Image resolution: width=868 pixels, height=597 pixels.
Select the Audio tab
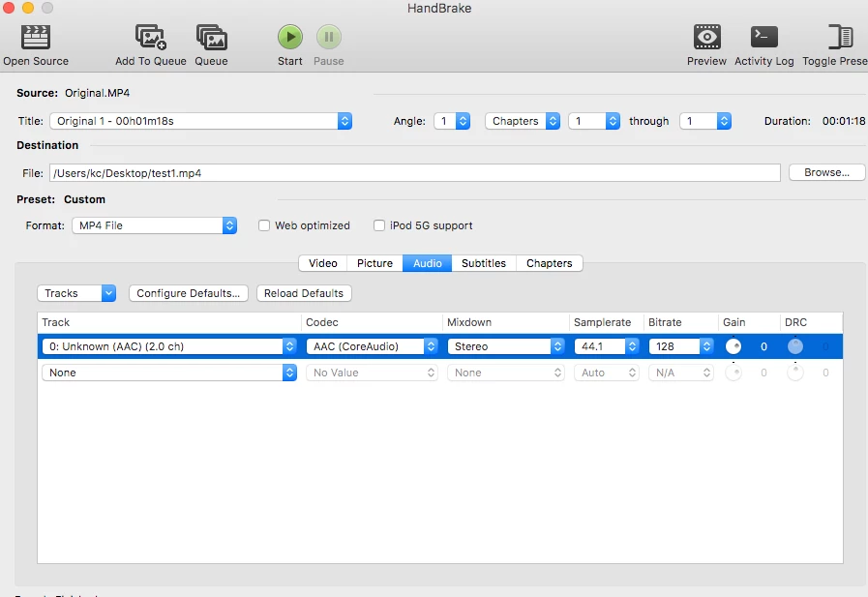428,263
